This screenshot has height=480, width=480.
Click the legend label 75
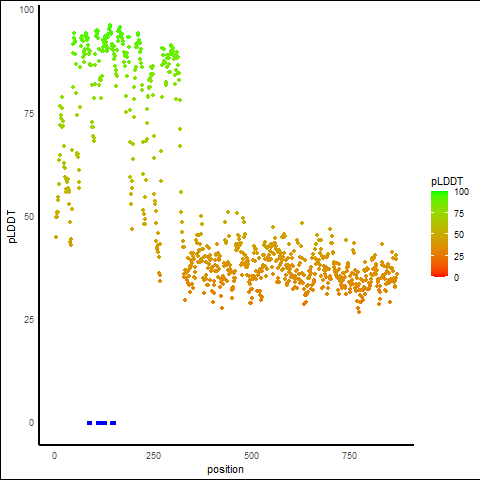459,214
